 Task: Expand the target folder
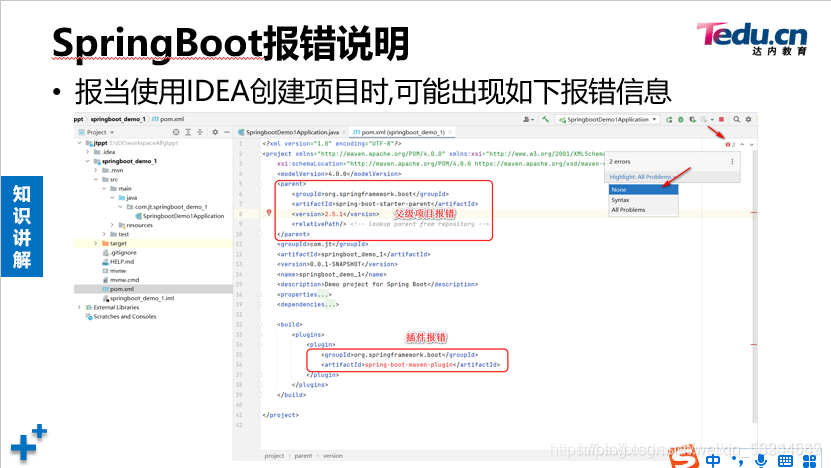click(96, 243)
